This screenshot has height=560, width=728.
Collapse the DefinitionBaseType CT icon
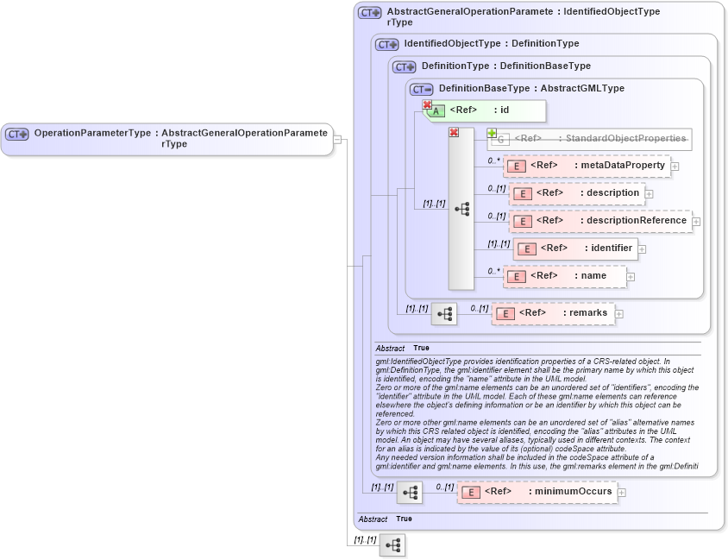click(x=421, y=89)
